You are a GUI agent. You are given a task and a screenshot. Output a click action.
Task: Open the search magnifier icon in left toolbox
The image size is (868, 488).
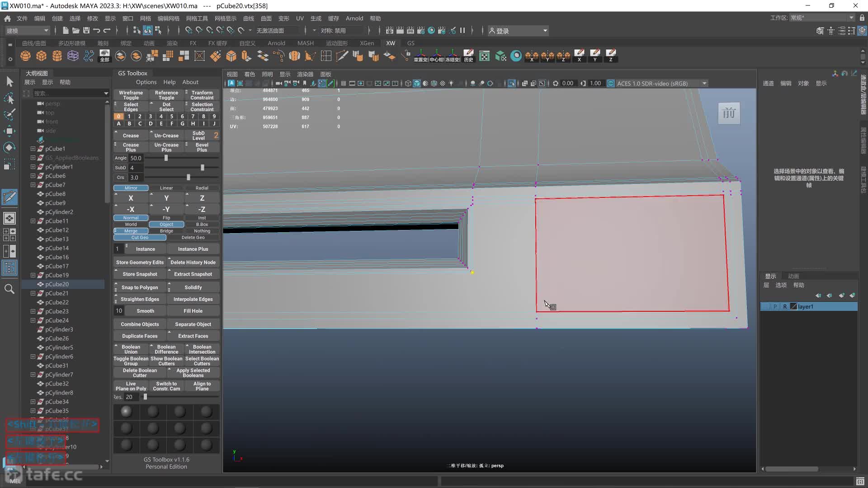point(9,289)
